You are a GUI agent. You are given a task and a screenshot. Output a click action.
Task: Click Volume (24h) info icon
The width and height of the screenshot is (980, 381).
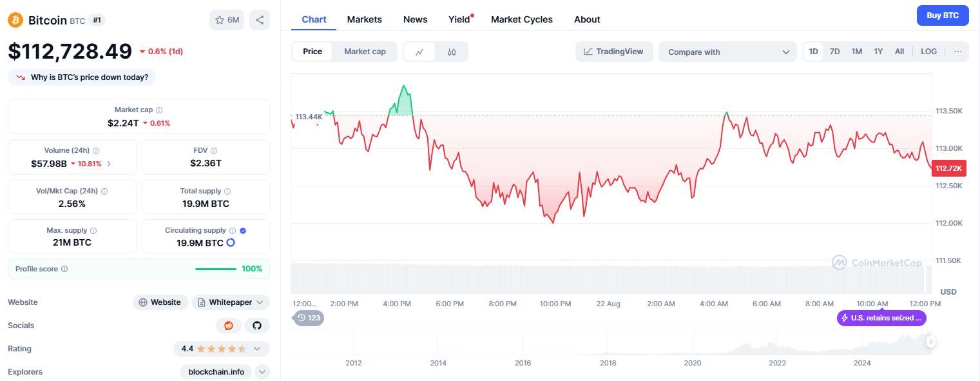click(96, 150)
